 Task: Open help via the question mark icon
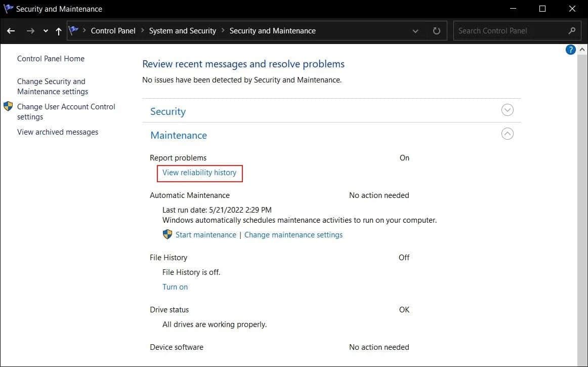point(570,49)
